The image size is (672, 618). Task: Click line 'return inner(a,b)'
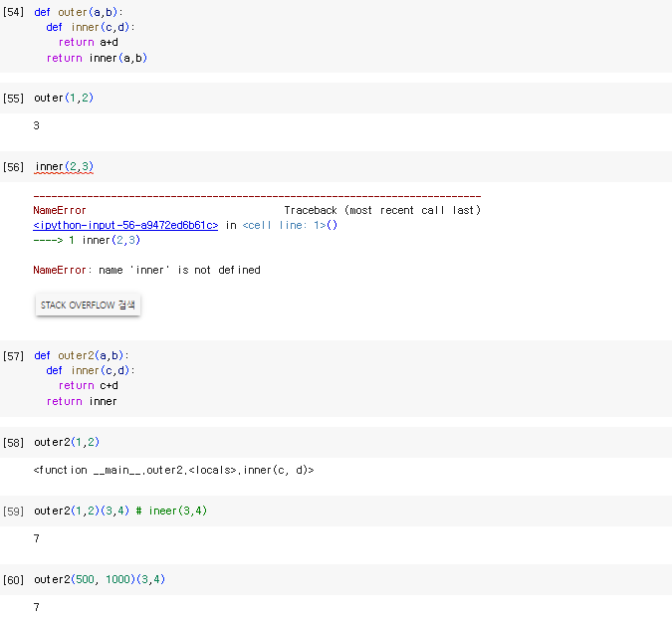tap(97, 58)
